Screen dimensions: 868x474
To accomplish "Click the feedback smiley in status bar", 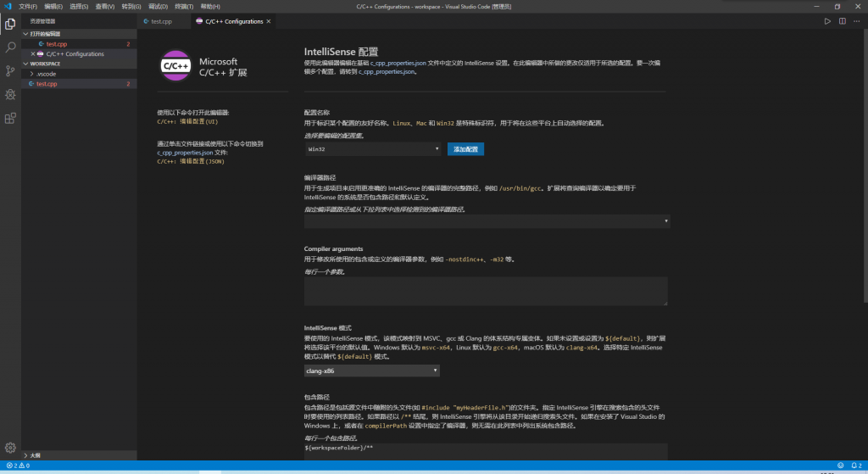I will point(840,466).
